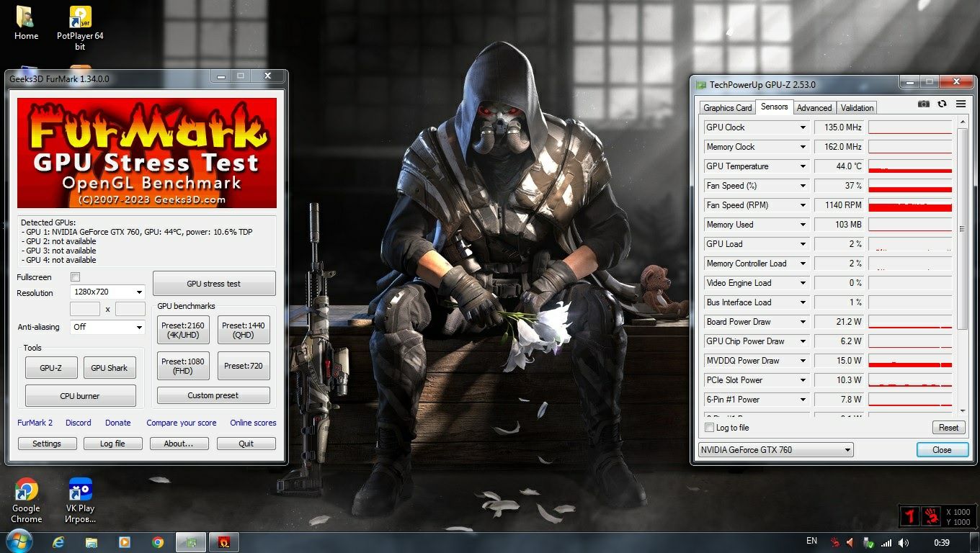Switch to the Advanced tab in GPU-Z
Viewport: 980px width, 553px height.
814,108
